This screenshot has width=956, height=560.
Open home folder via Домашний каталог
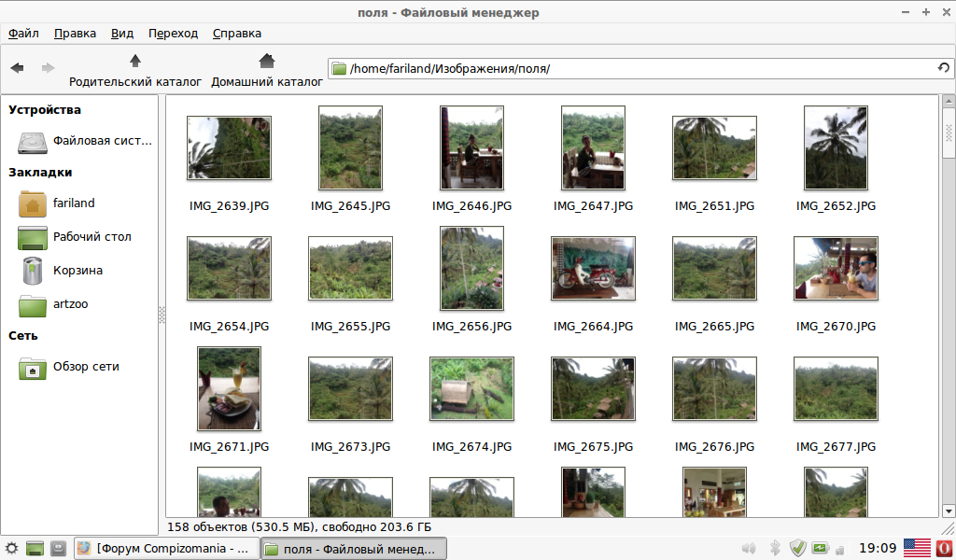[267, 69]
